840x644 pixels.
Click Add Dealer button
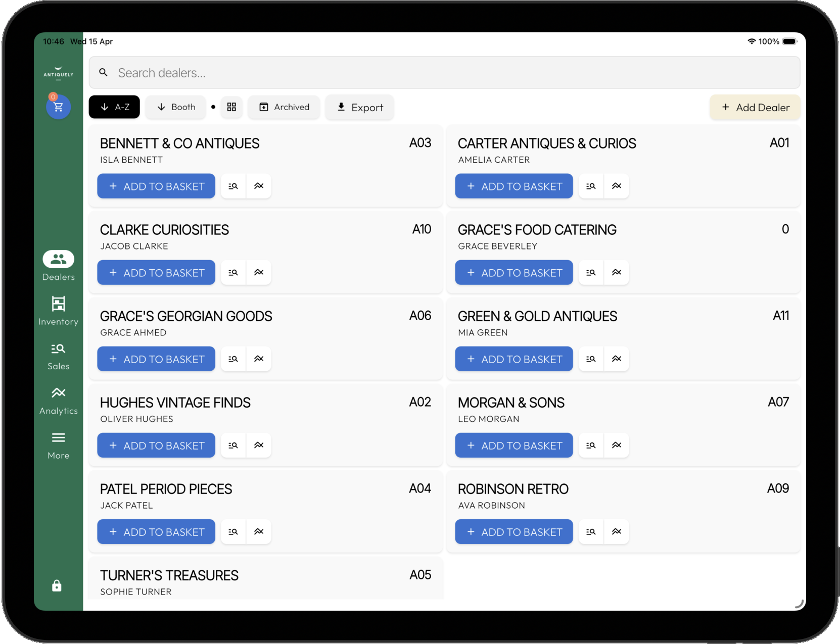755,107
